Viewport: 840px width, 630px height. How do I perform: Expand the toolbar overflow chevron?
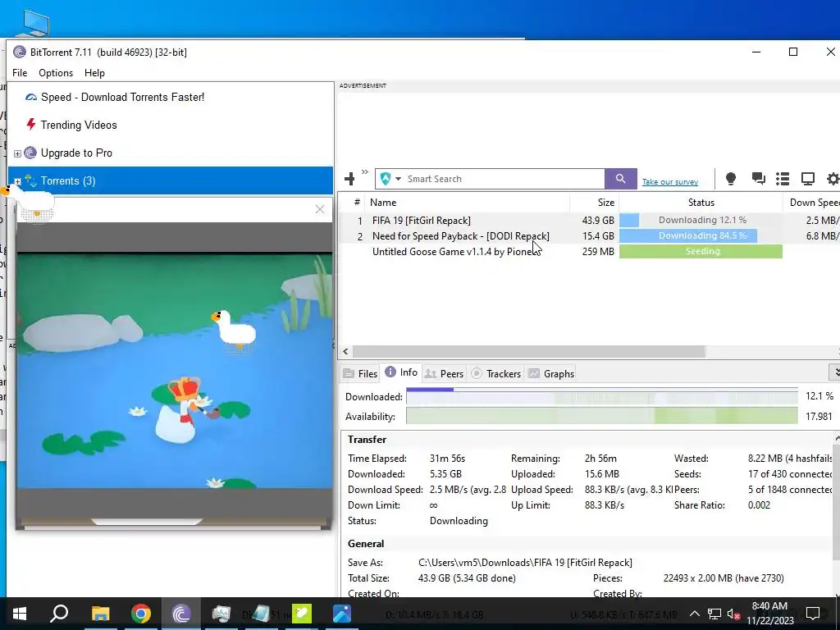[365, 172]
